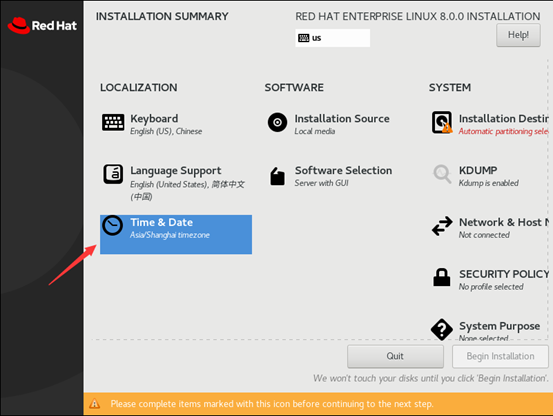Click the 'Local media' text
The width and height of the screenshot is (553, 416).
[x=315, y=131]
